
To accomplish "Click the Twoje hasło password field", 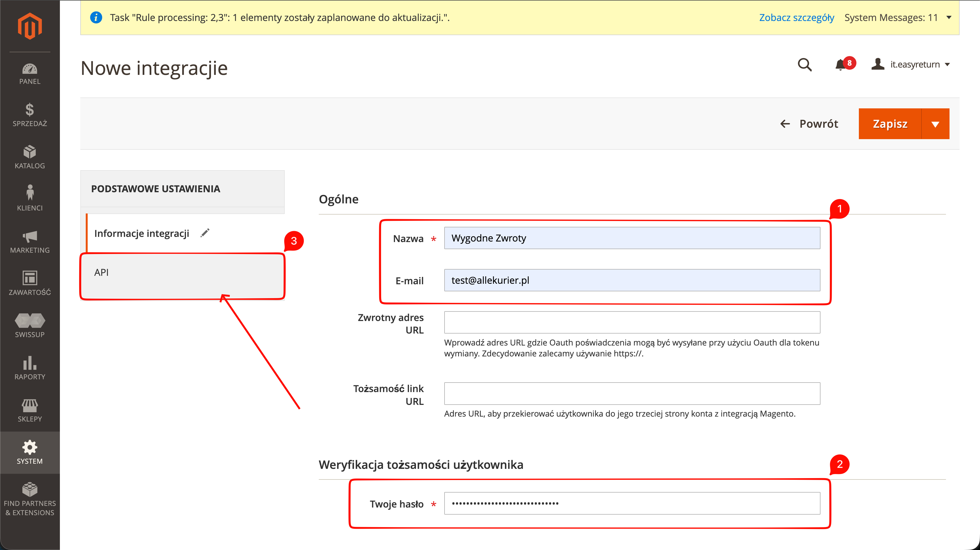I will pyautogui.click(x=632, y=503).
